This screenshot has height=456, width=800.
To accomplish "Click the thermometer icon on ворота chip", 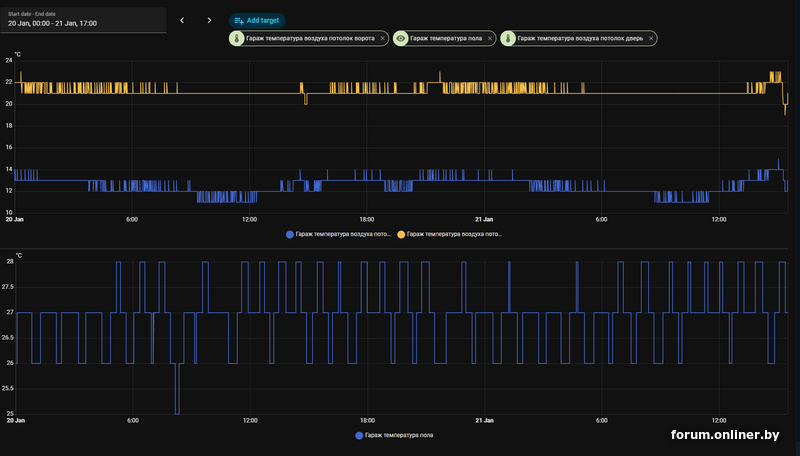I will tap(237, 38).
